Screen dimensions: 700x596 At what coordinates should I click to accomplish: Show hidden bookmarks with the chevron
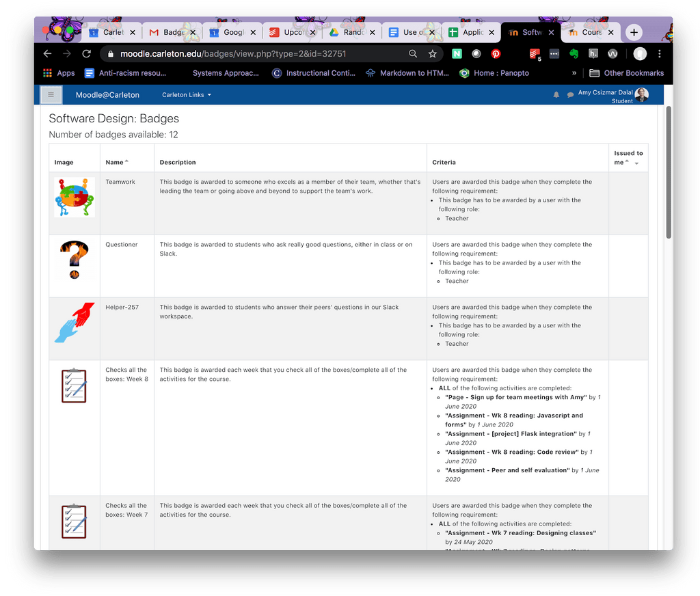click(x=574, y=72)
